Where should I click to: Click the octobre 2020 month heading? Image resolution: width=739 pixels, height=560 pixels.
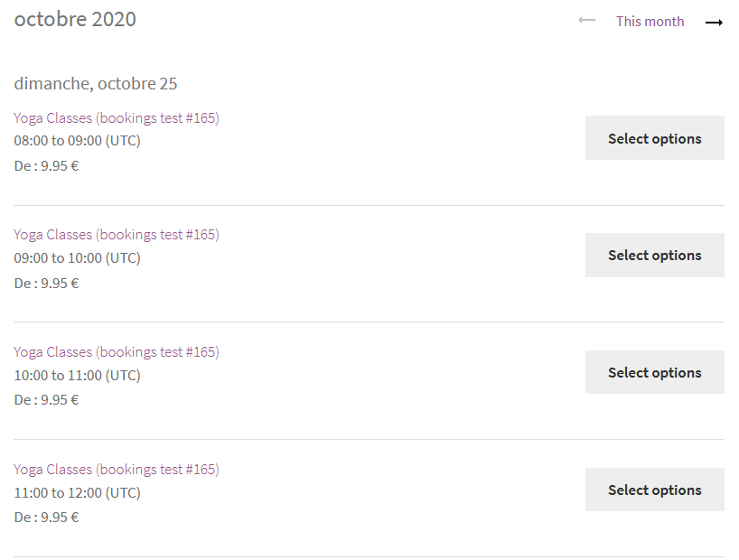click(75, 20)
